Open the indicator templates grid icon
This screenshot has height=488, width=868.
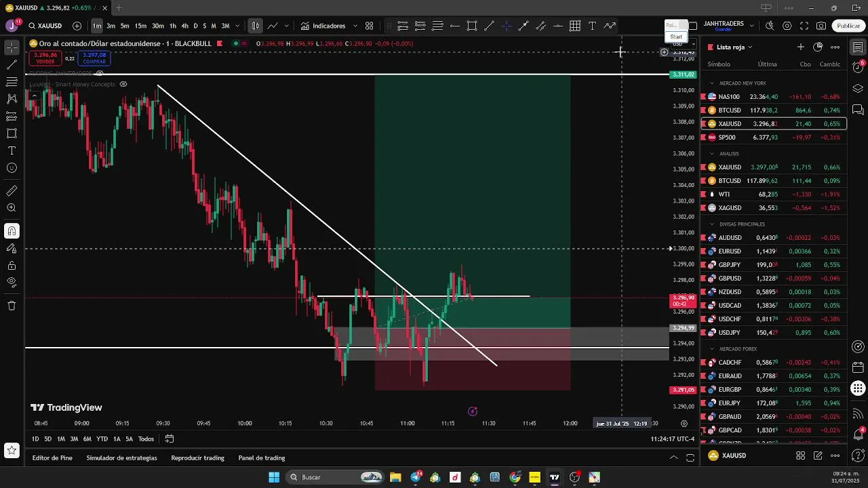pyautogui.click(x=369, y=26)
